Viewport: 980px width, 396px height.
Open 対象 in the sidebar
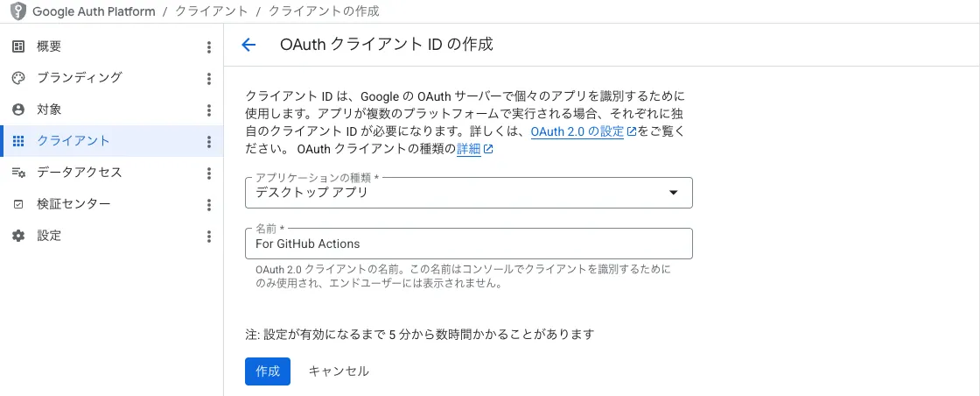coord(112,110)
